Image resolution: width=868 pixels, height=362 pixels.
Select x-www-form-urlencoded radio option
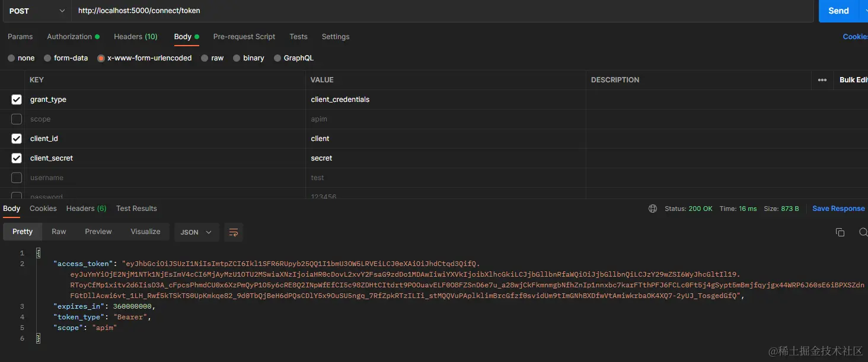(101, 58)
